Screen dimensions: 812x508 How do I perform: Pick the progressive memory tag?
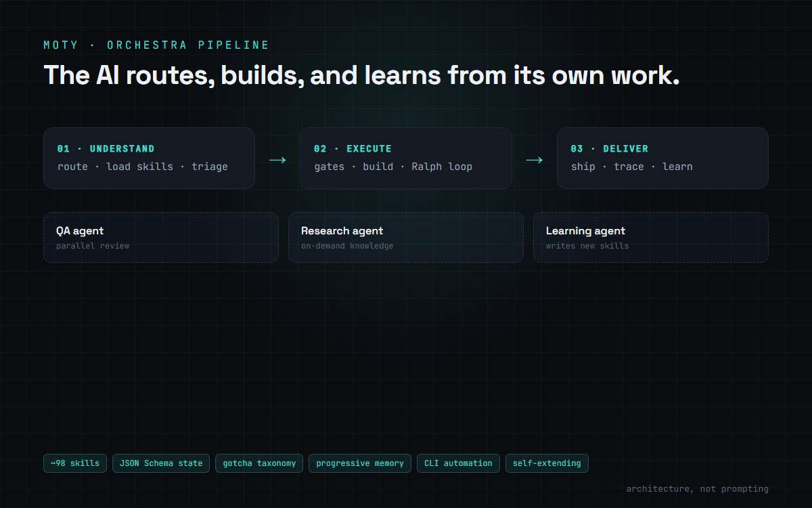[360, 463]
